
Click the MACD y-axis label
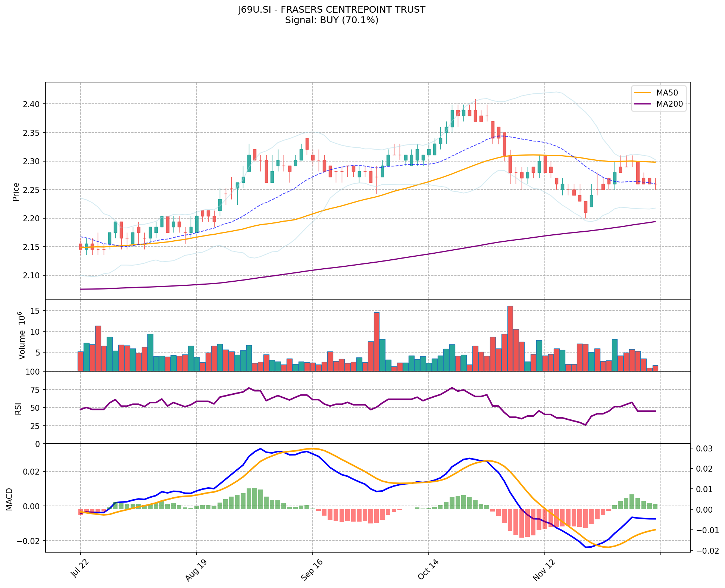click(9, 499)
